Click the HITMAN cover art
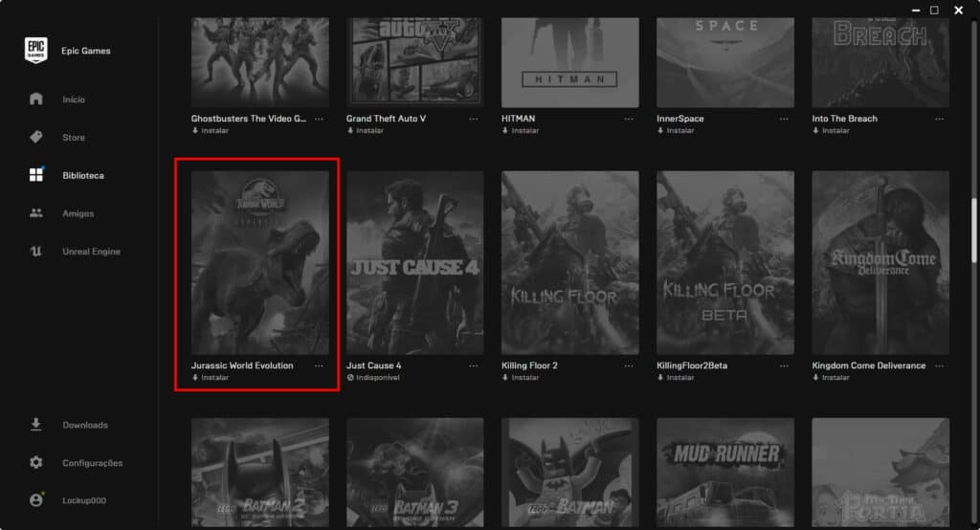Viewport: 980px width, 530px height. coord(570,62)
